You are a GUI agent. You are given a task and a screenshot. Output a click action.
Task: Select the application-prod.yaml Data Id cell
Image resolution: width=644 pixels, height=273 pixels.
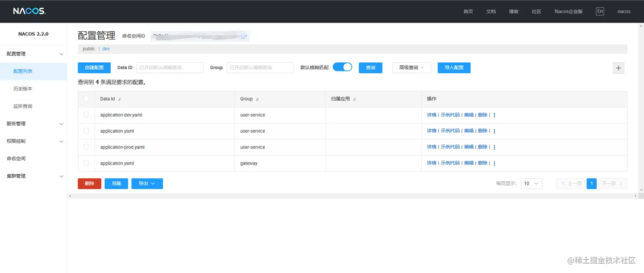point(164,147)
